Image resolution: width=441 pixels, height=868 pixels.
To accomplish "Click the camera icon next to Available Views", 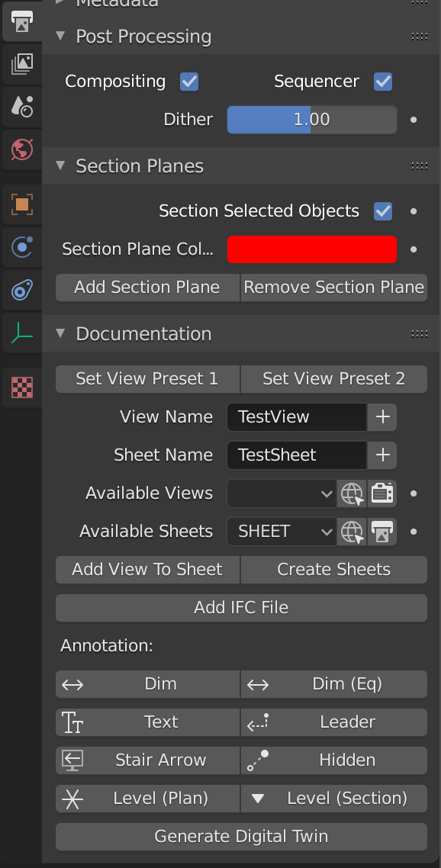I will pos(382,493).
